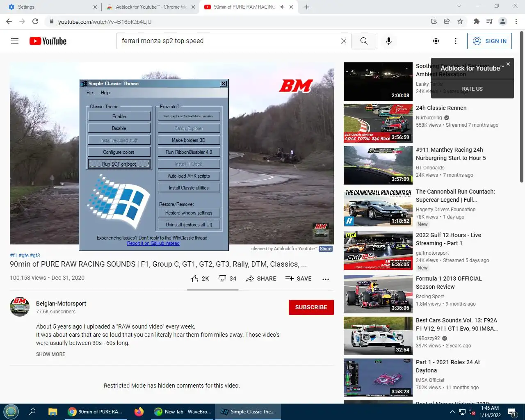Open 24h Classic Rennen video thumbnail

[378, 123]
